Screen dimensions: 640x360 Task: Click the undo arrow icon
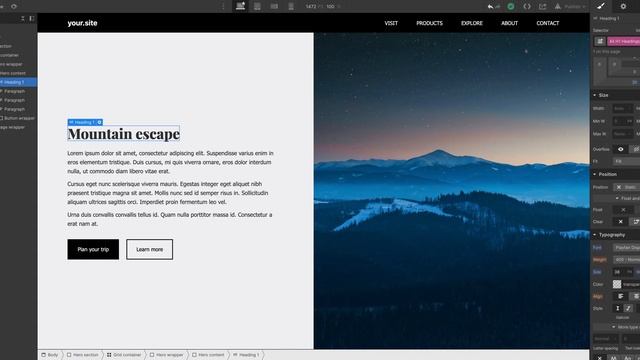point(490,7)
